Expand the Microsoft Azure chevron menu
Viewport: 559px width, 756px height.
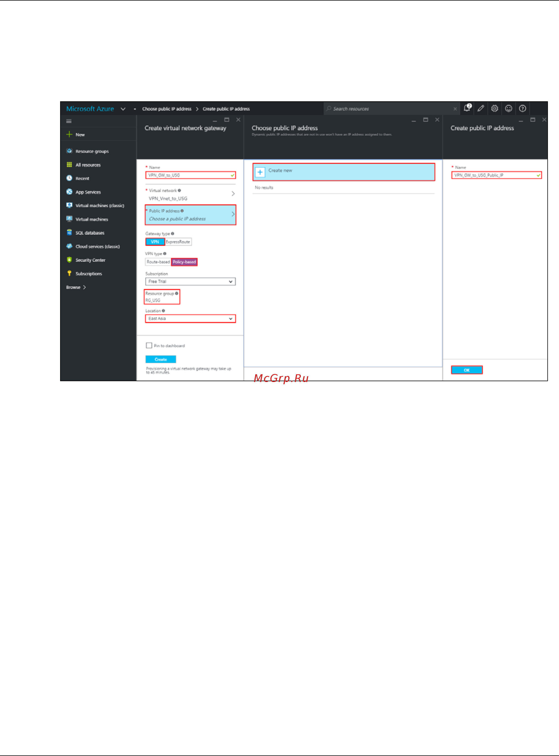click(x=123, y=109)
